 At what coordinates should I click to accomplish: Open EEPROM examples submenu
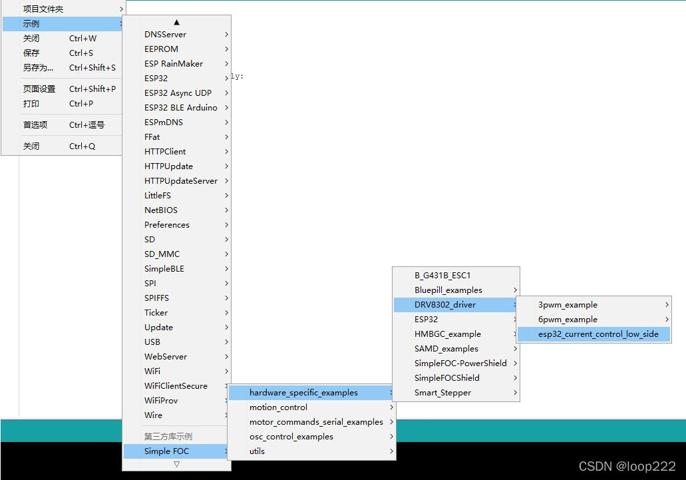(x=177, y=49)
